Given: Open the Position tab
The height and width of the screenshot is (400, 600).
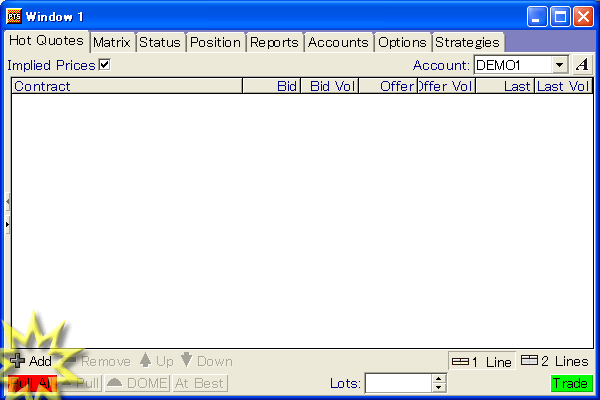Looking at the screenshot, I should pos(215,42).
